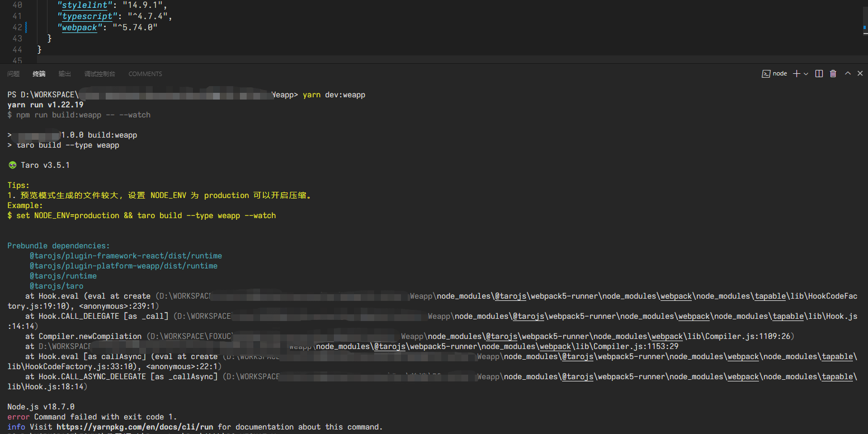Click the "webpack" dependency key
Image resolution: width=868 pixels, height=434 pixels.
coord(81,27)
